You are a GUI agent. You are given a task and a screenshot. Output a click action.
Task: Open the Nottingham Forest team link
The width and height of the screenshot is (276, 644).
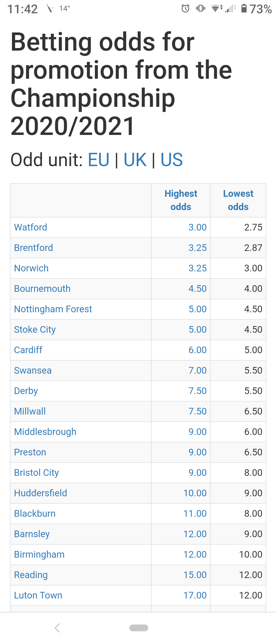(53, 309)
